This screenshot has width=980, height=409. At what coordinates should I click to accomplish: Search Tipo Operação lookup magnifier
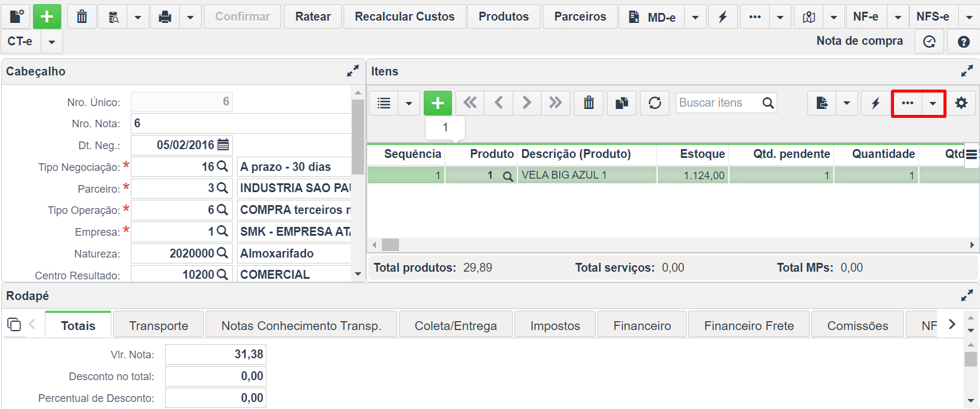[222, 210]
